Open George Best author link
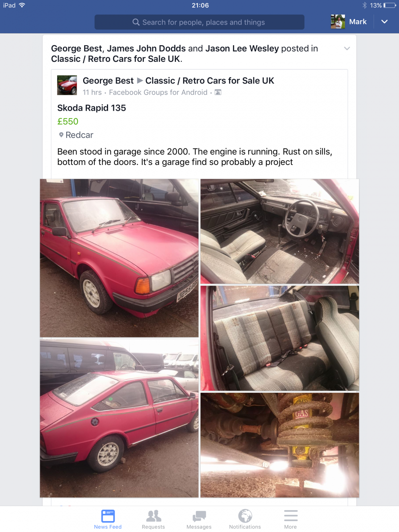Image resolution: width=399 pixels, height=532 pixels. pyautogui.click(x=108, y=81)
